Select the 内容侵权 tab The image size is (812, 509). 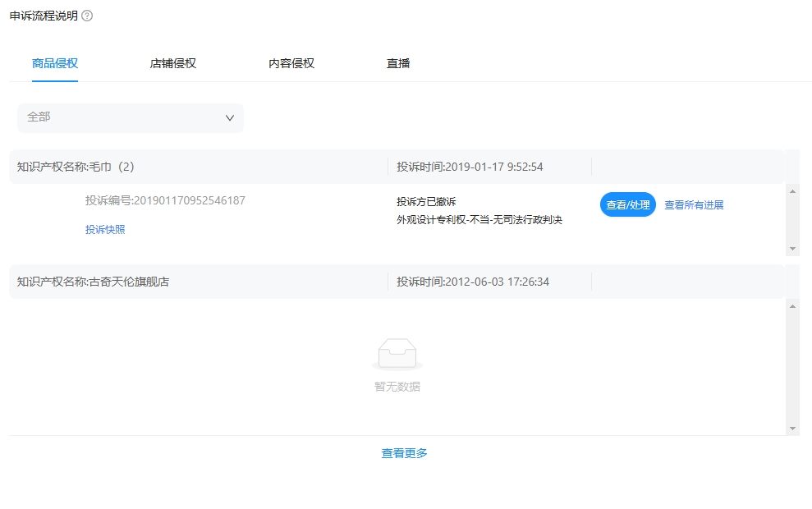291,63
